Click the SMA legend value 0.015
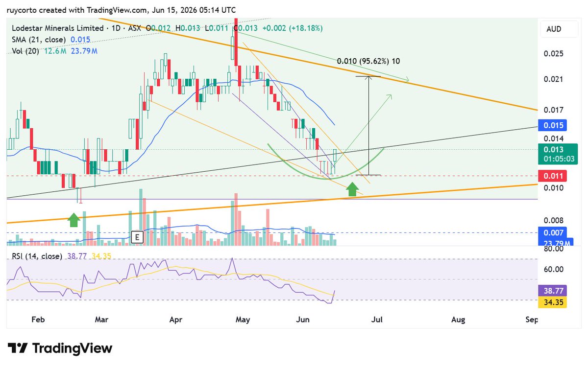The height and width of the screenshot is (368, 588). tap(80, 40)
